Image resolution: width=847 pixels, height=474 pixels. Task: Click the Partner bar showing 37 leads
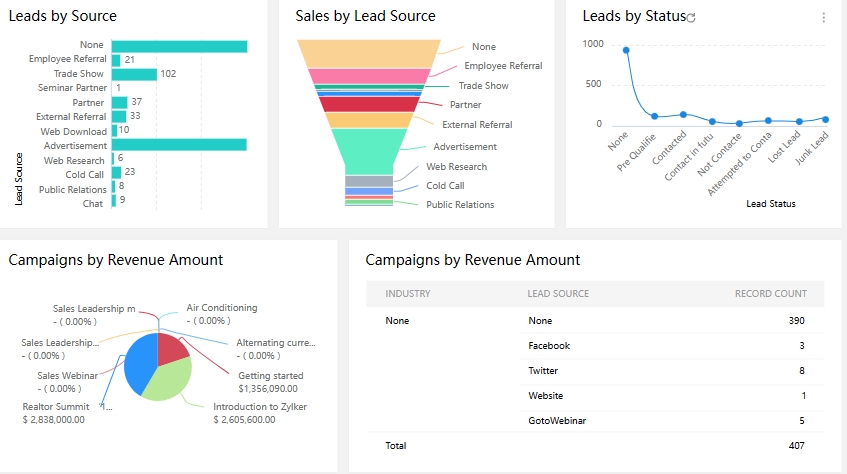click(x=119, y=102)
